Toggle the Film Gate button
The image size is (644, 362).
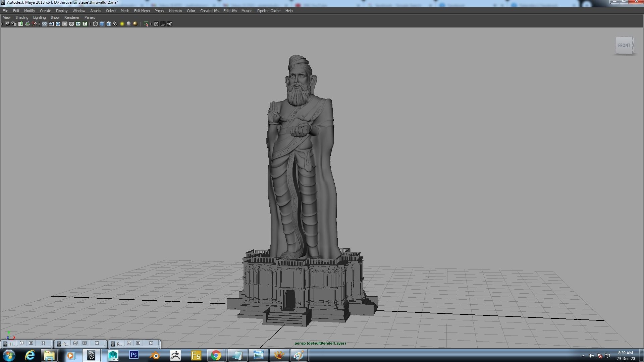pyautogui.click(x=51, y=24)
